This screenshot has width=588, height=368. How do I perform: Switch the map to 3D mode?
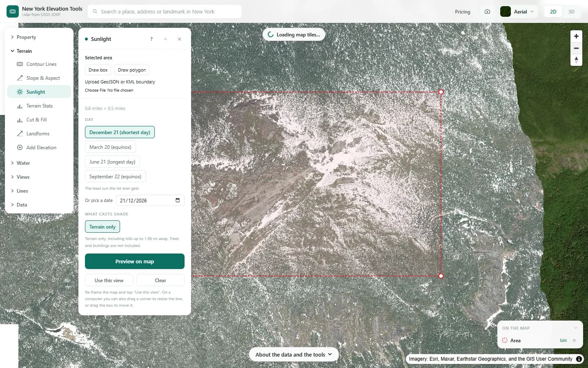tap(571, 11)
